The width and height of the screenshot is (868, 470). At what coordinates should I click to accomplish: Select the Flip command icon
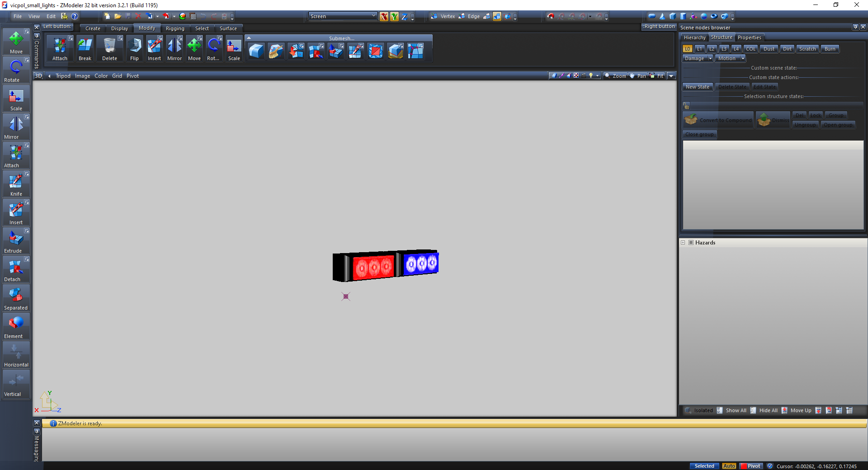pos(134,49)
